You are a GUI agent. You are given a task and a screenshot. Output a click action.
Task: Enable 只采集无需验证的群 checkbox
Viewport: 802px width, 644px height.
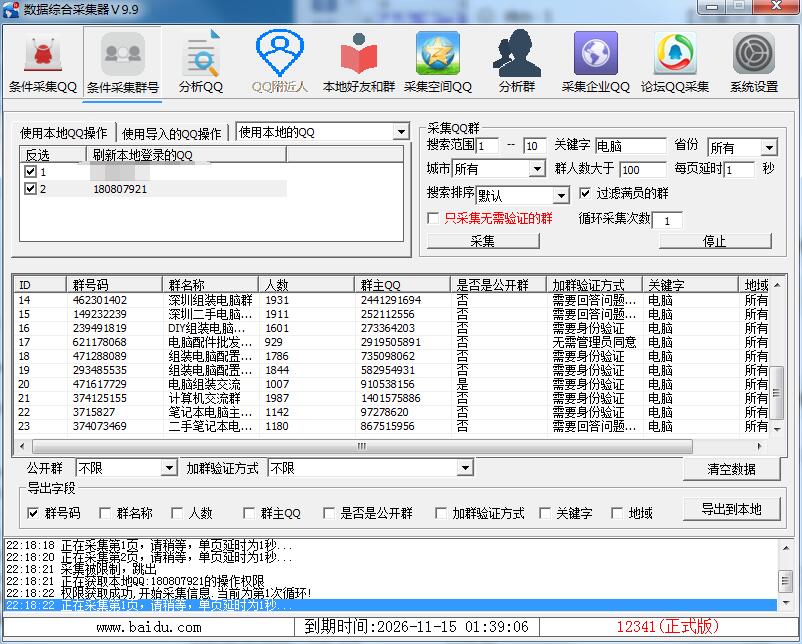pyautogui.click(x=433, y=218)
